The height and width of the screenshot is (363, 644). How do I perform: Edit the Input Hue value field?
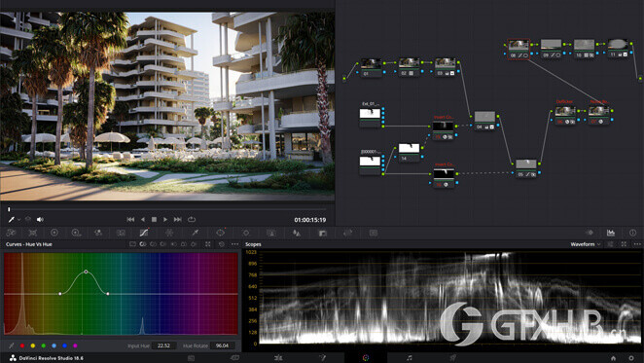point(163,345)
